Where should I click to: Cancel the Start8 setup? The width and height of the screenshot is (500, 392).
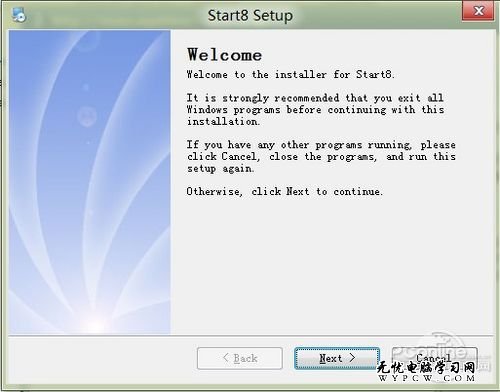pyautogui.click(x=434, y=358)
